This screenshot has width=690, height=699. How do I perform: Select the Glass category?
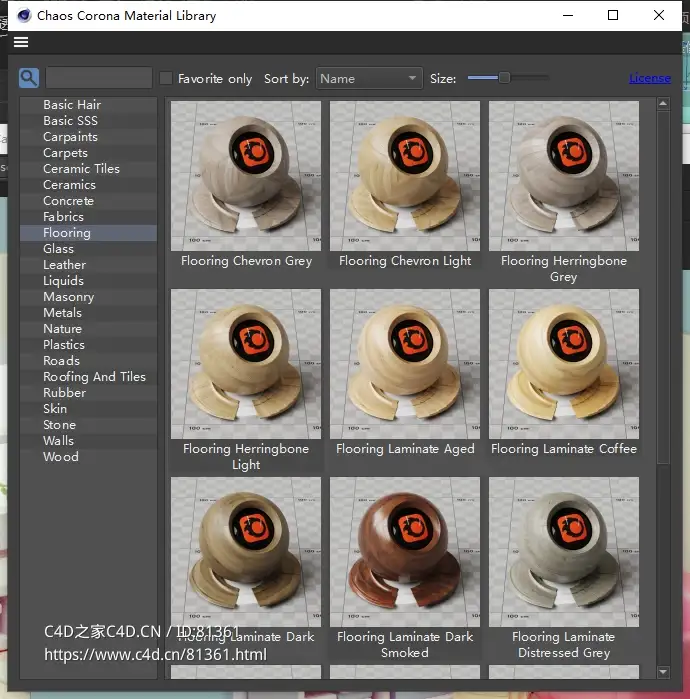point(88,249)
